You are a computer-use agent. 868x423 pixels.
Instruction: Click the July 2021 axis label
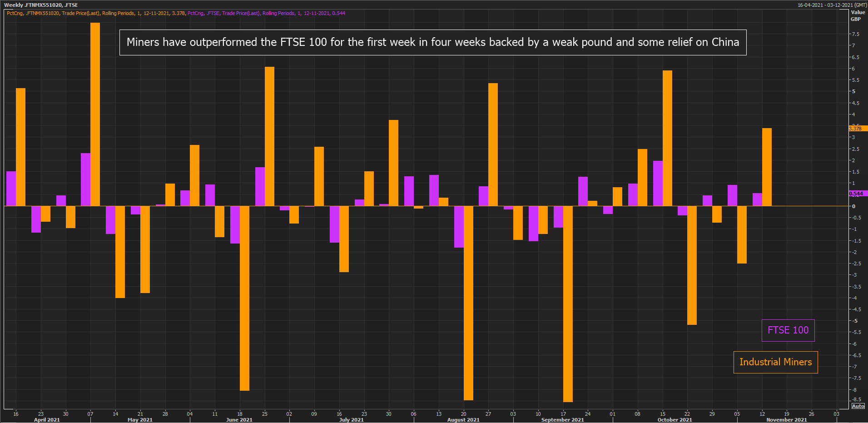[351, 420]
